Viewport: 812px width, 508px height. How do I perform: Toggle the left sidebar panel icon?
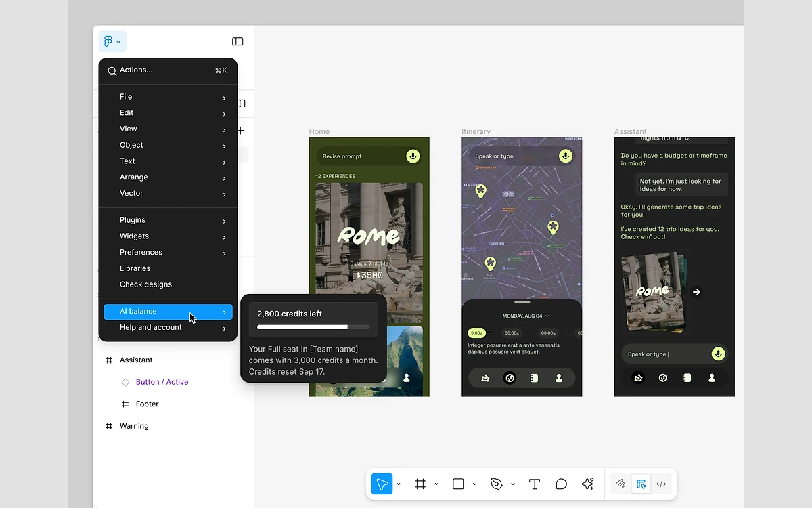tap(238, 41)
